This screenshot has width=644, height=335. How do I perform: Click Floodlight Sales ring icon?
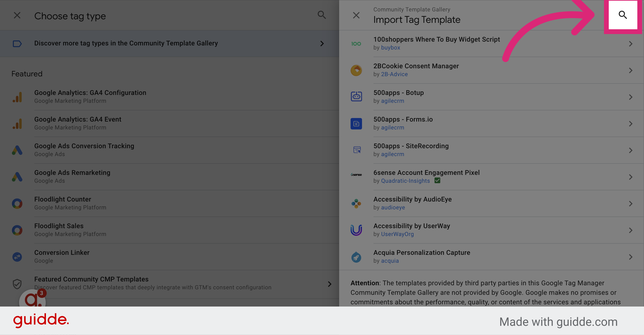tap(17, 230)
